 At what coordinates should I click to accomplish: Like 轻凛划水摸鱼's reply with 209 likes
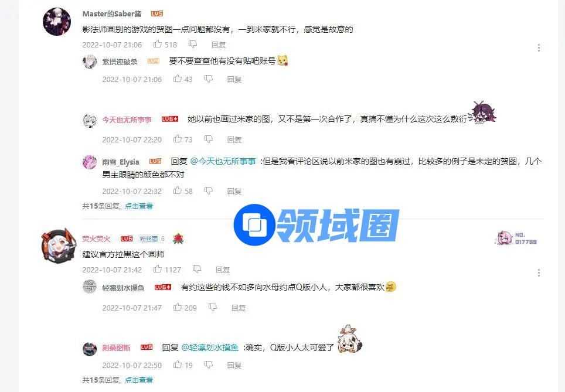pyautogui.click(x=177, y=308)
